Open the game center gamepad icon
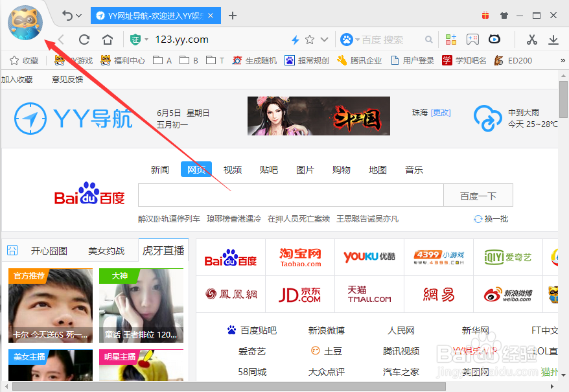 [x=472, y=40]
